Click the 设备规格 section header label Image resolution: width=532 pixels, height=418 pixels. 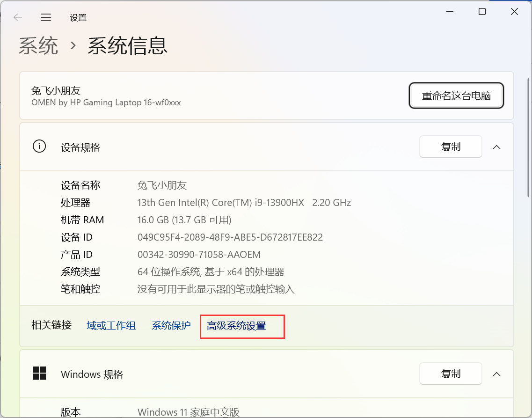pos(80,147)
